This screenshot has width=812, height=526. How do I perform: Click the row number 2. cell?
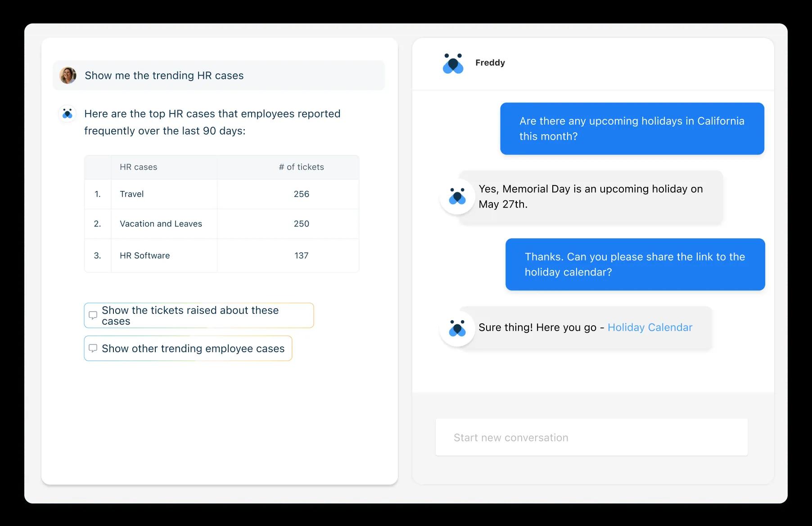[98, 224]
